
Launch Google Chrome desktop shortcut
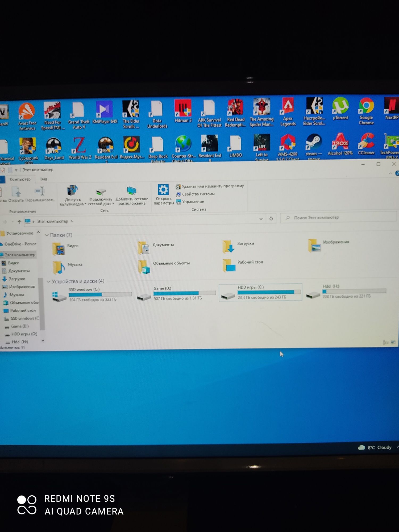366,111
